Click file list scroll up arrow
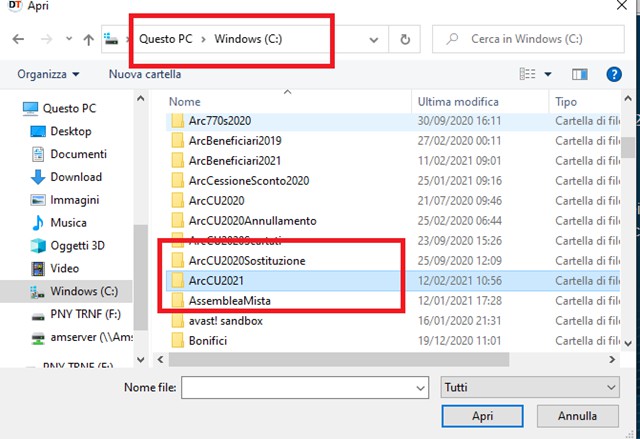Image resolution: width=640 pixels, height=439 pixels. pos(628,99)
